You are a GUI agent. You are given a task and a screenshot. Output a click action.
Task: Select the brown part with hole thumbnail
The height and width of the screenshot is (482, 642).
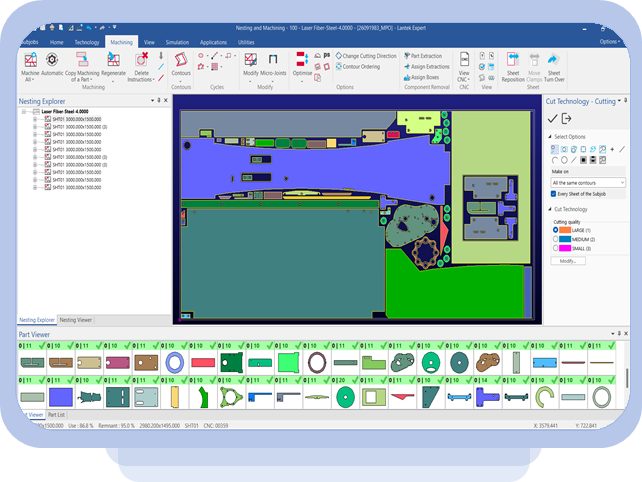click(146, 363)
